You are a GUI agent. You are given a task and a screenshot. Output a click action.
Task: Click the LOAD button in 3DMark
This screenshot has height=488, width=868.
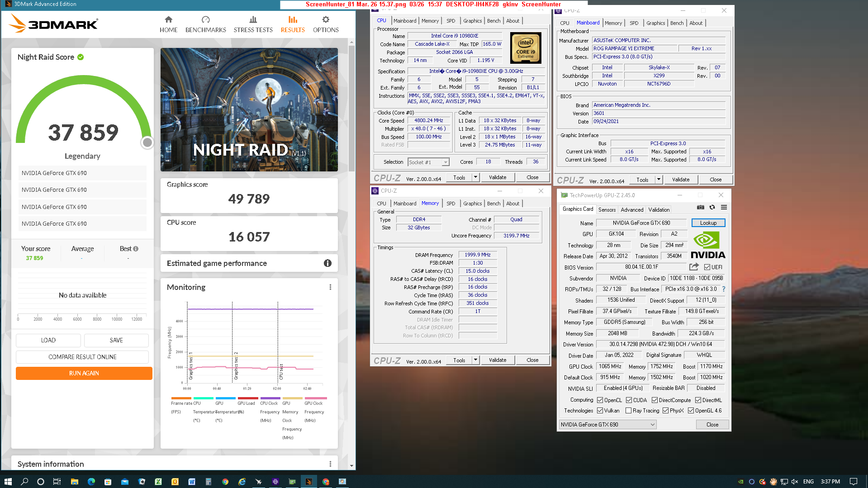tap(48, 340)
